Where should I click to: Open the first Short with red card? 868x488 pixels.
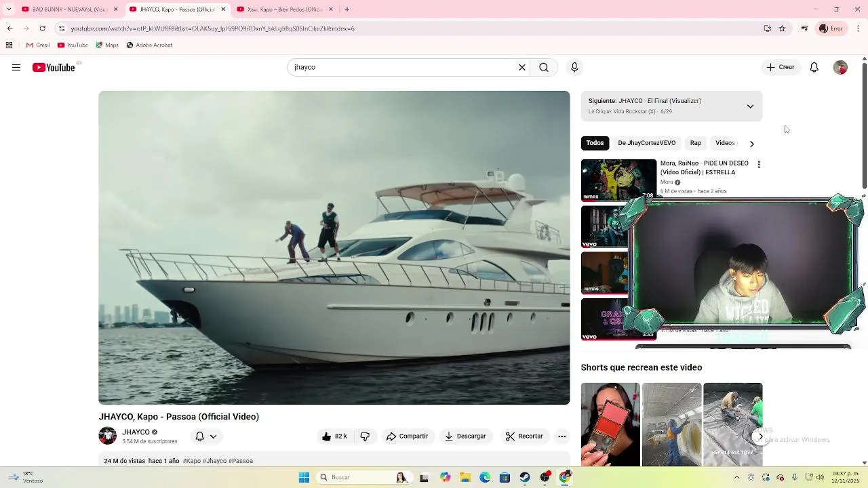(x=610, y=425)
